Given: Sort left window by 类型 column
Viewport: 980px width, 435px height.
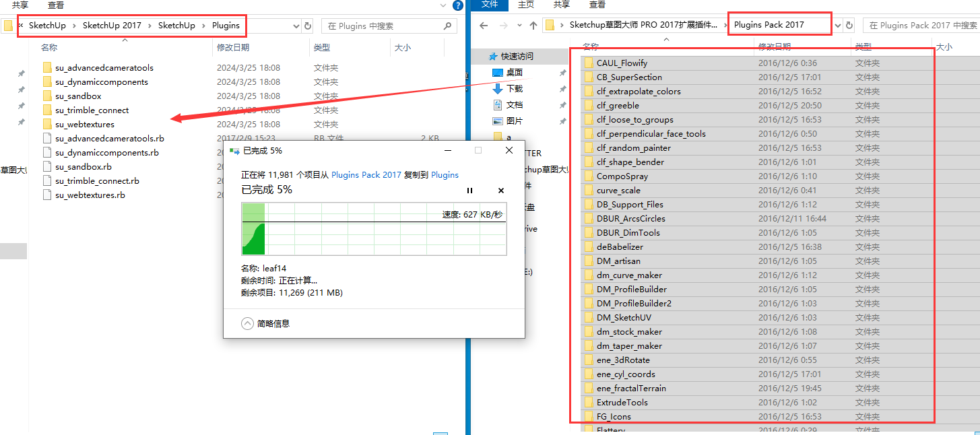Looking at the screenshot, I should point(322,48).
